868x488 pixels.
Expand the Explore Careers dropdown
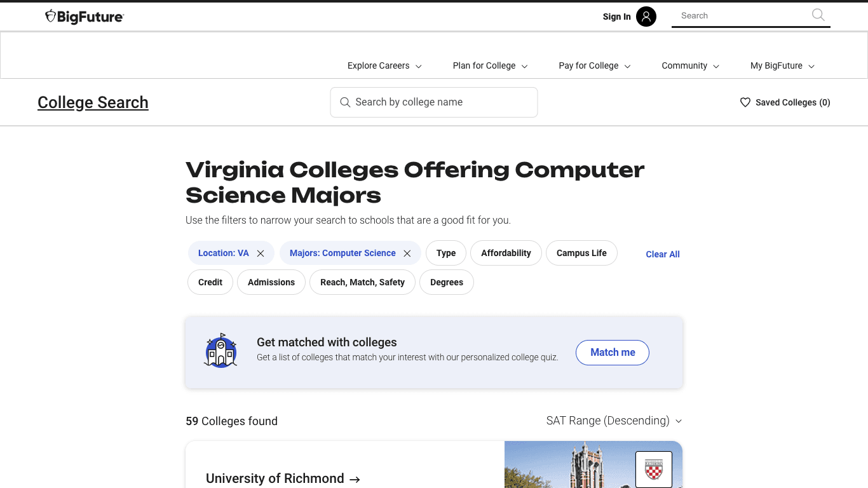(x=383, y=65)
